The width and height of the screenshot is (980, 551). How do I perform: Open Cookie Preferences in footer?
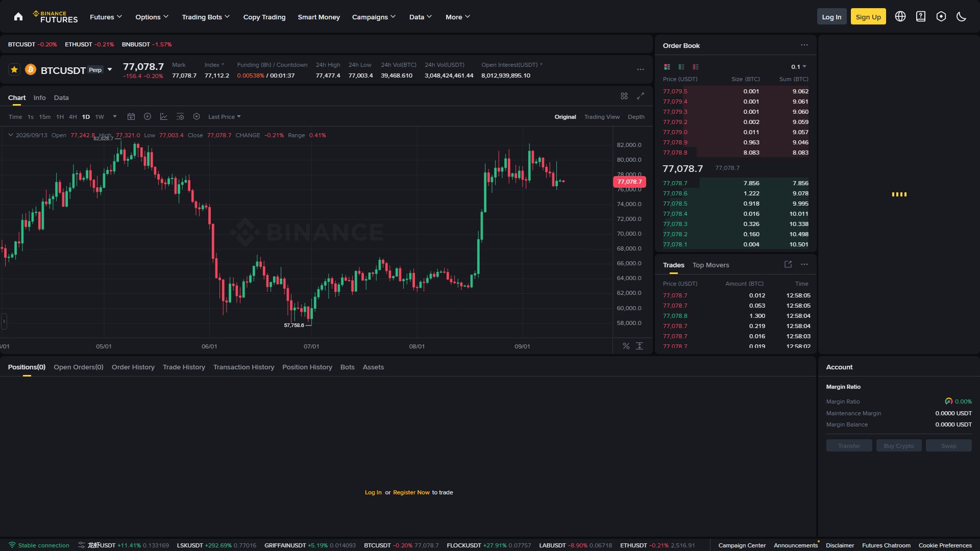945,545
